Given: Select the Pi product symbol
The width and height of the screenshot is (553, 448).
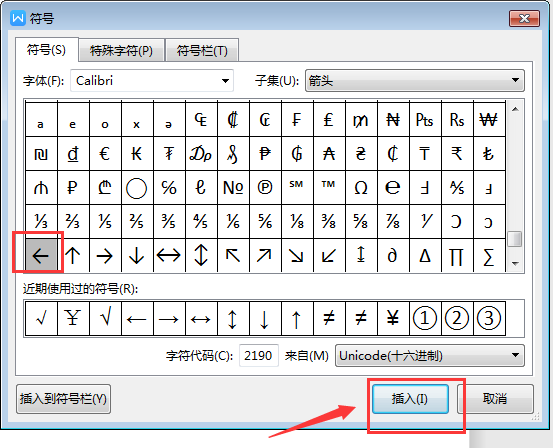Looking at the screenshot, I should [x=457, y=255].
